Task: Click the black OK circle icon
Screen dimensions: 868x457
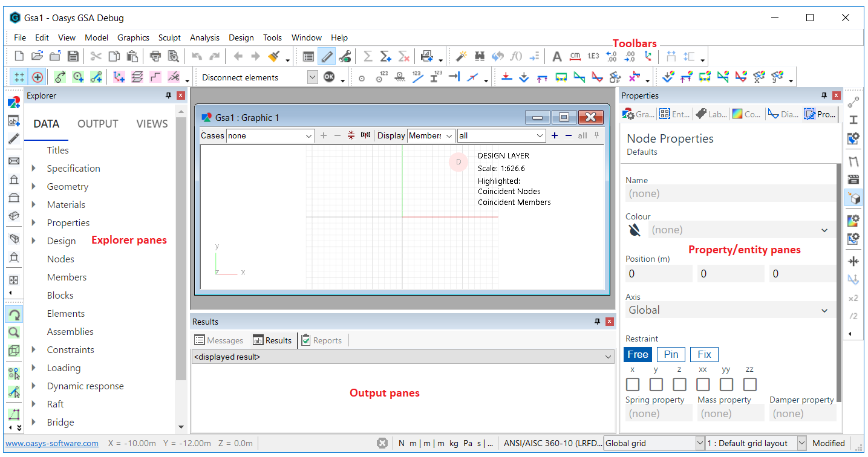Action: (329, 77)
